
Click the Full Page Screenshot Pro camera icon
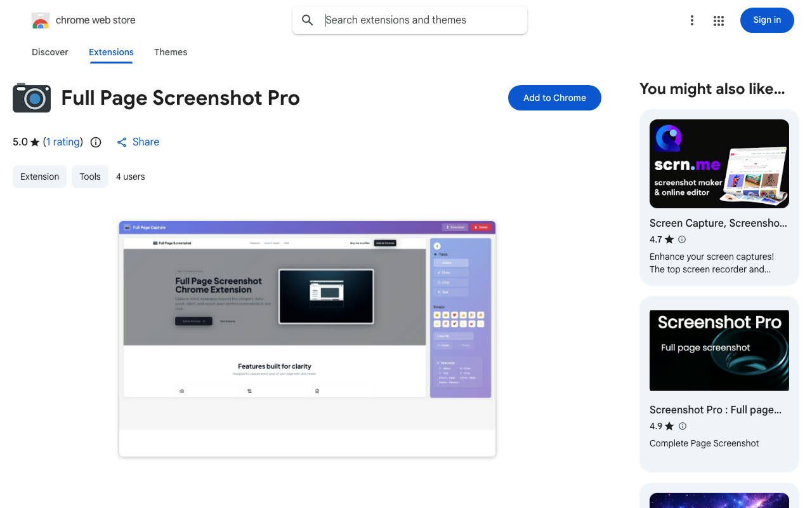32,98
